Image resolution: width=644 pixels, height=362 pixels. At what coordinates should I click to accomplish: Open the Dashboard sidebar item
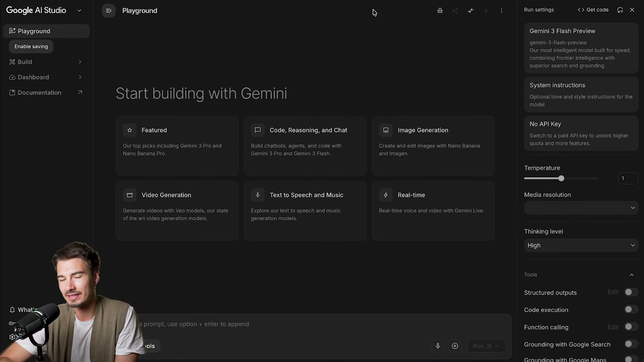pos(46,77)
